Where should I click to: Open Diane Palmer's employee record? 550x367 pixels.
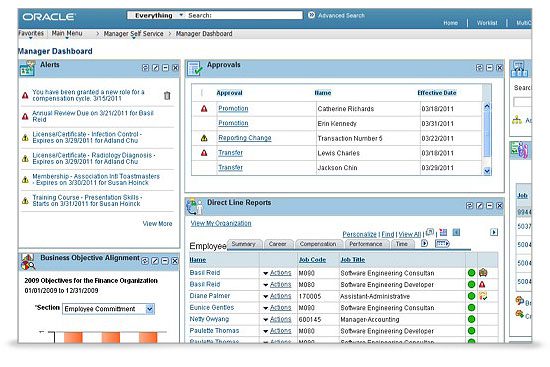pyautogui.click(x=210, y=296)
